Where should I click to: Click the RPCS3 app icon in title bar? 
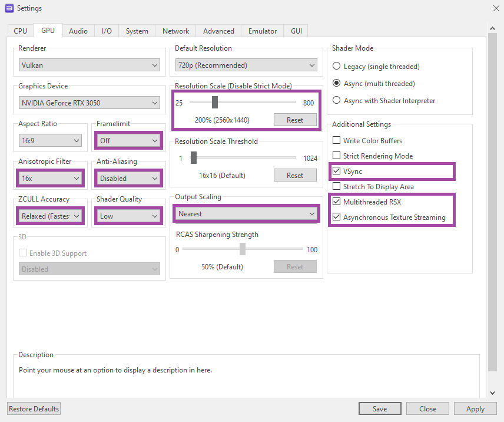9,8
